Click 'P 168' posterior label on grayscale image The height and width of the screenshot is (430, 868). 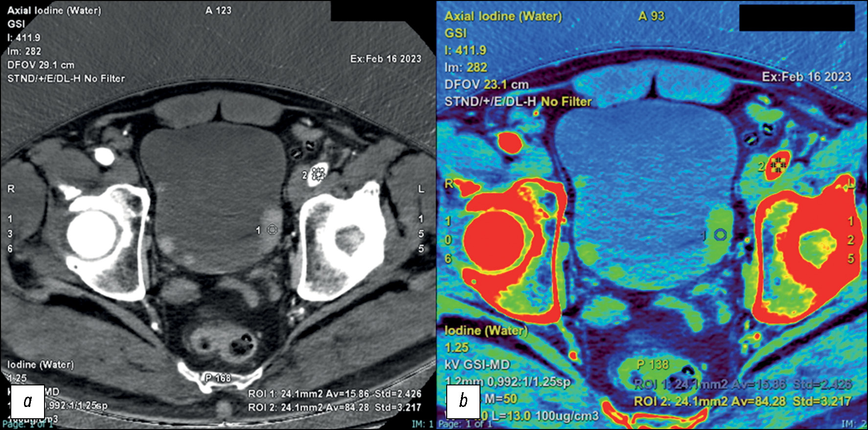[218, 378]
